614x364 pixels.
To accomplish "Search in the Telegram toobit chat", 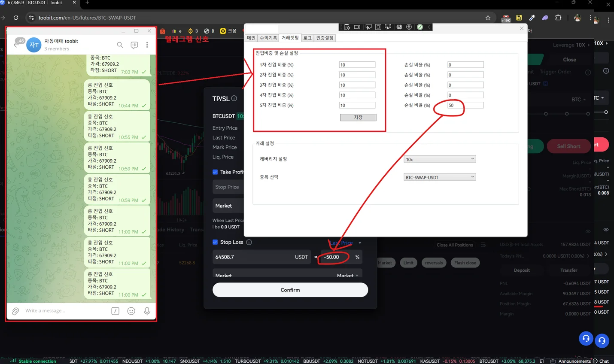I will [120, 45].
